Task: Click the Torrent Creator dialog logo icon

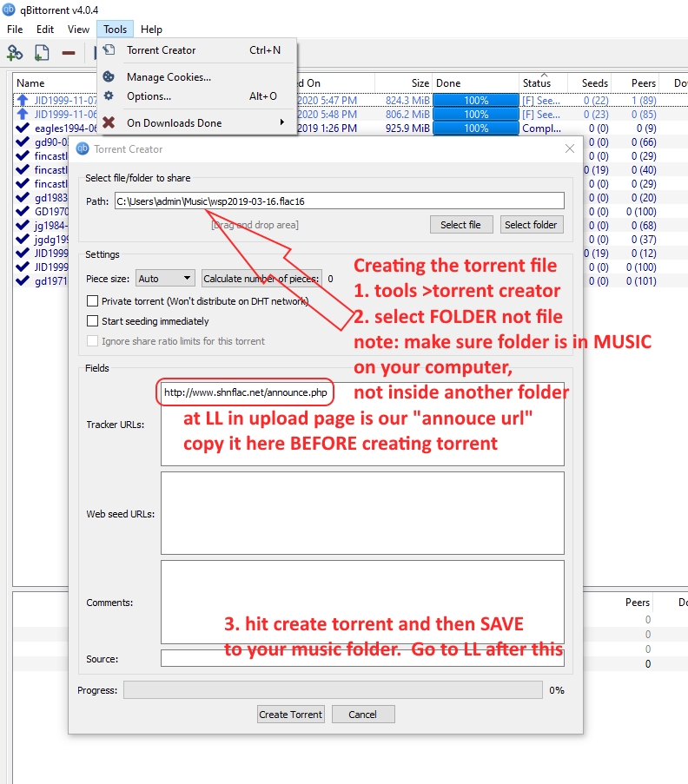Action: pyautogui.click(x=83, y=148)
